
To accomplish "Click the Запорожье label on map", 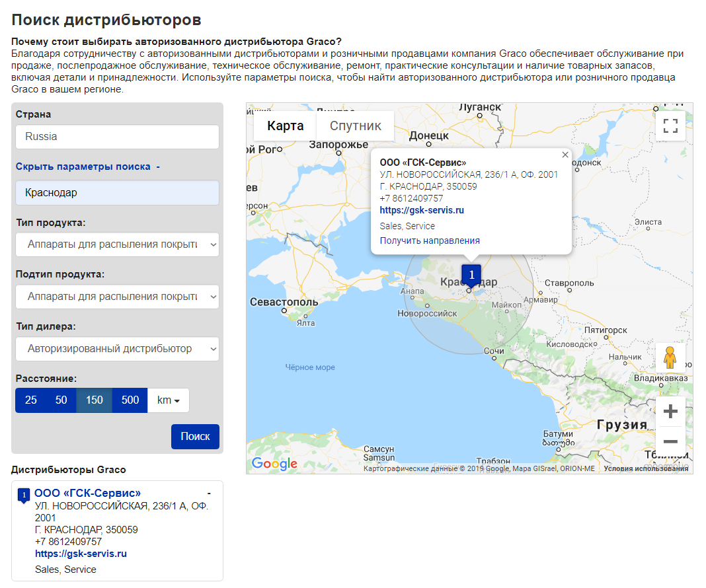I will pyautogui.click(x=338, y=145).
